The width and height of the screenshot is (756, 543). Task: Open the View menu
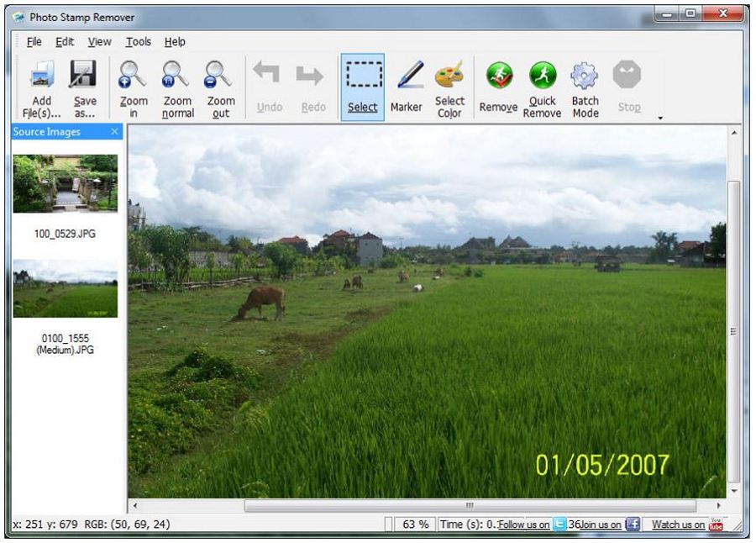99,42
